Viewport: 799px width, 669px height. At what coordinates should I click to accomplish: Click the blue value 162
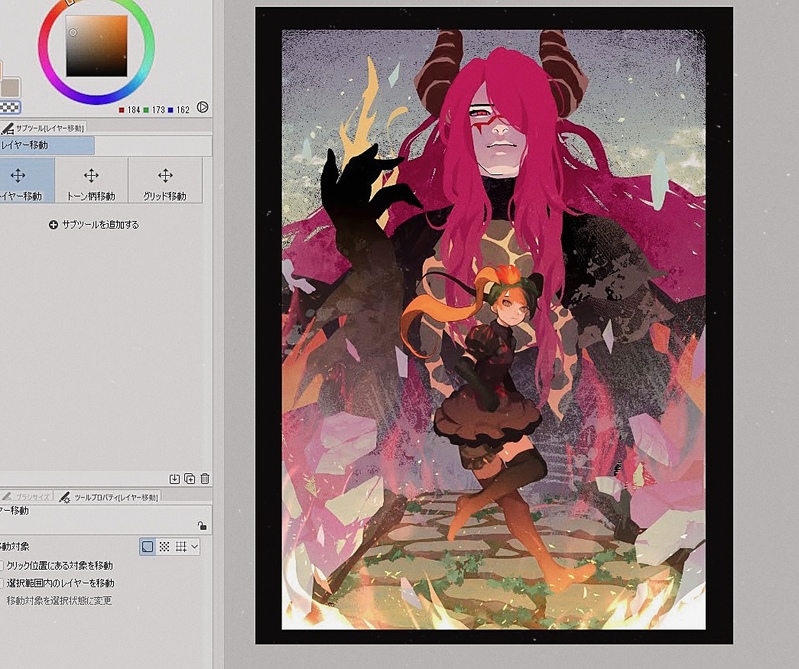[x=182, y=110]
